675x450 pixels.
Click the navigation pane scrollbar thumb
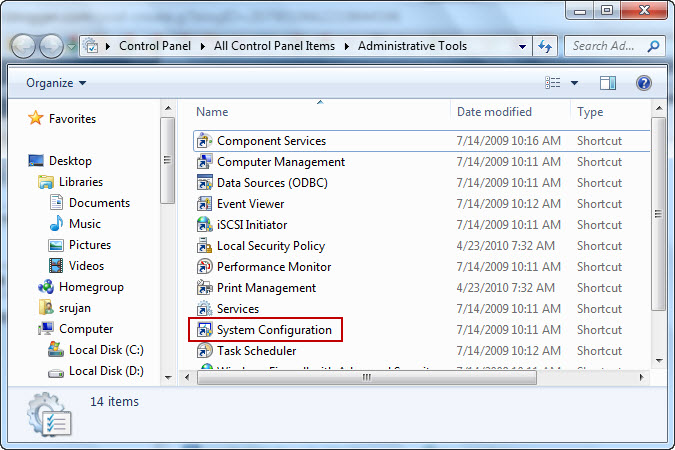[167, 160]
